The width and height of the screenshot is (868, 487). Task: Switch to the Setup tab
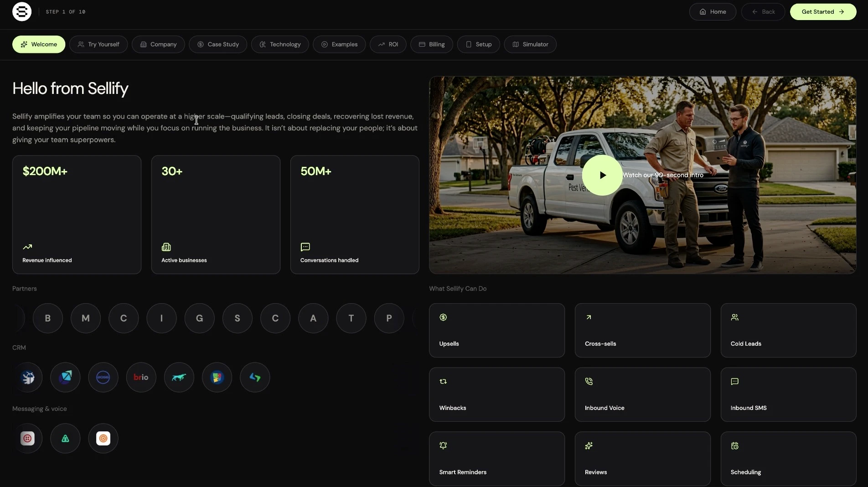point(478,44)
